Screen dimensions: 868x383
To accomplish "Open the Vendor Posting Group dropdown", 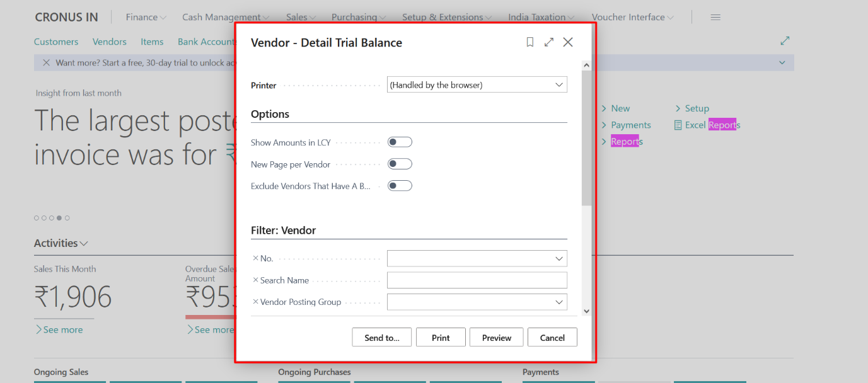I will [558, 302].
